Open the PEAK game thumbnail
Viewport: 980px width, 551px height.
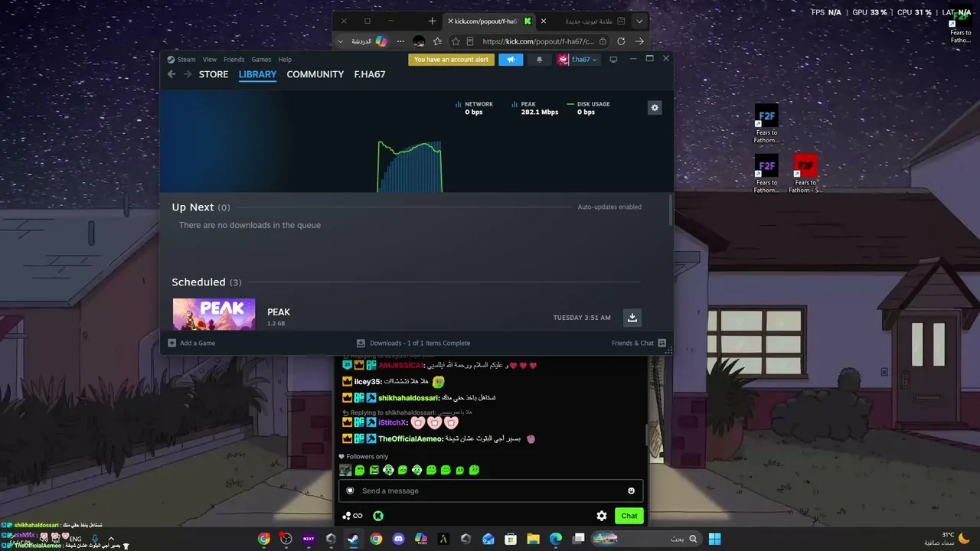214,314
